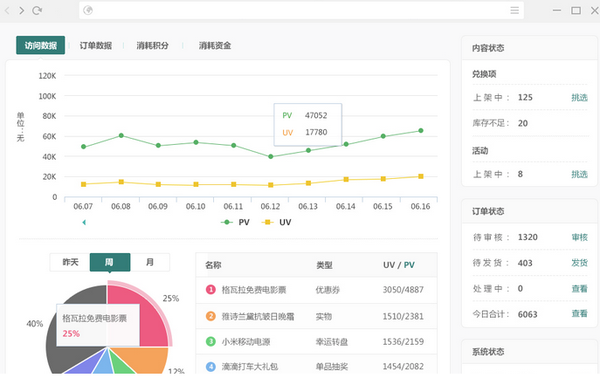The width and height of the screenshot is (600, 385).
Task: Click the 类型 column header
Action: click(324, 265)
